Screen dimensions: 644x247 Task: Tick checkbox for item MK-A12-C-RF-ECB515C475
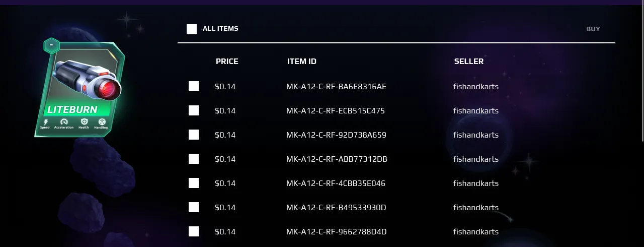click(x=194, y=110)
